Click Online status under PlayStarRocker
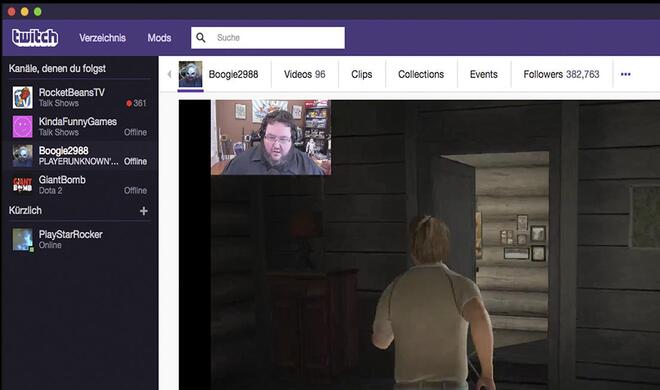This screenshot has height=390, width=660. click(x=50, y=245)
